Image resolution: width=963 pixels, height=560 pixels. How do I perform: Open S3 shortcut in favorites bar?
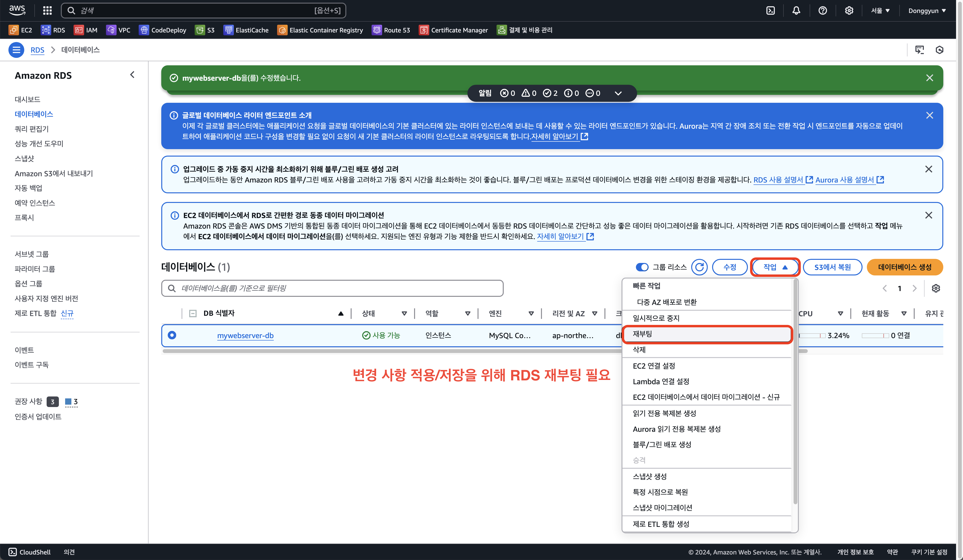tap(205, 30)
